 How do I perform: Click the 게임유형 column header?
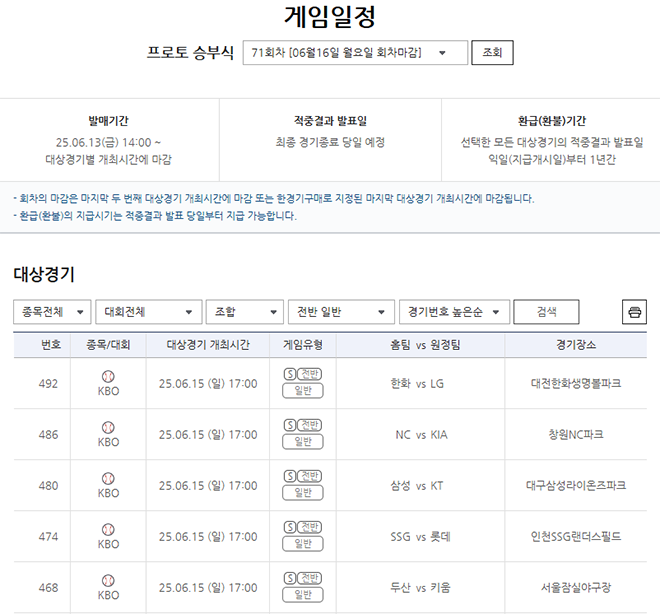tap(303, 345)
